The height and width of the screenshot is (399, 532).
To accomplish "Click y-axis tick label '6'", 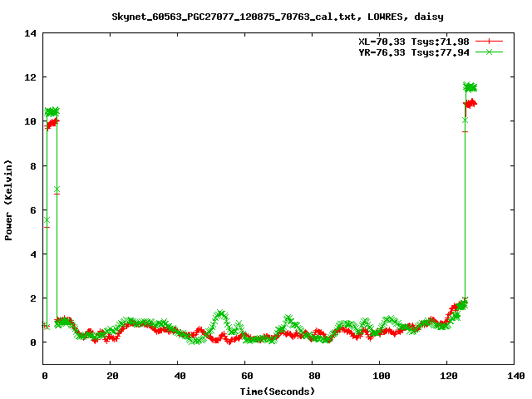I will (x=33, y=210).
